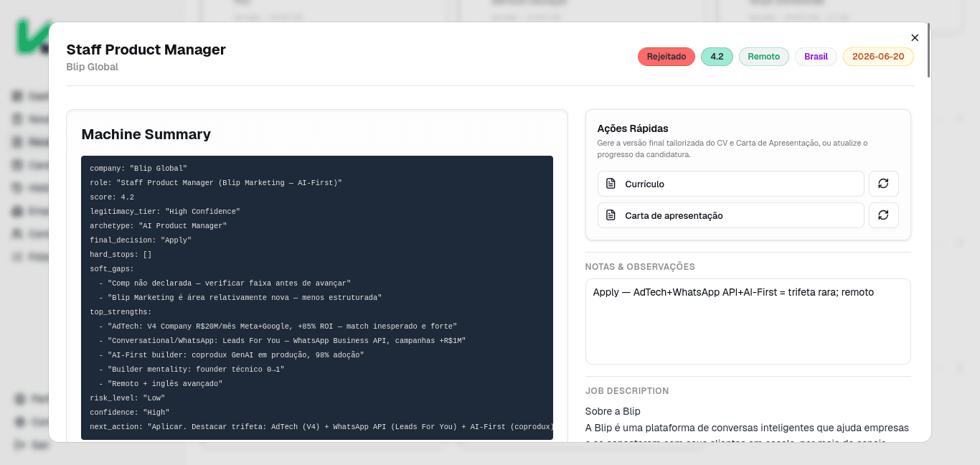Click the 'Builder mentality: founder técnico' line
Image resolution: width=980 pixels, height=465 pixels.
pyautogui.click(x=192, y=370)
